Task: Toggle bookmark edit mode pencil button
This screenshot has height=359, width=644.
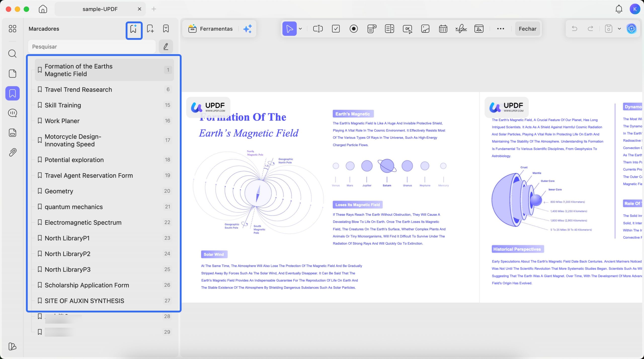Action: 166,47
